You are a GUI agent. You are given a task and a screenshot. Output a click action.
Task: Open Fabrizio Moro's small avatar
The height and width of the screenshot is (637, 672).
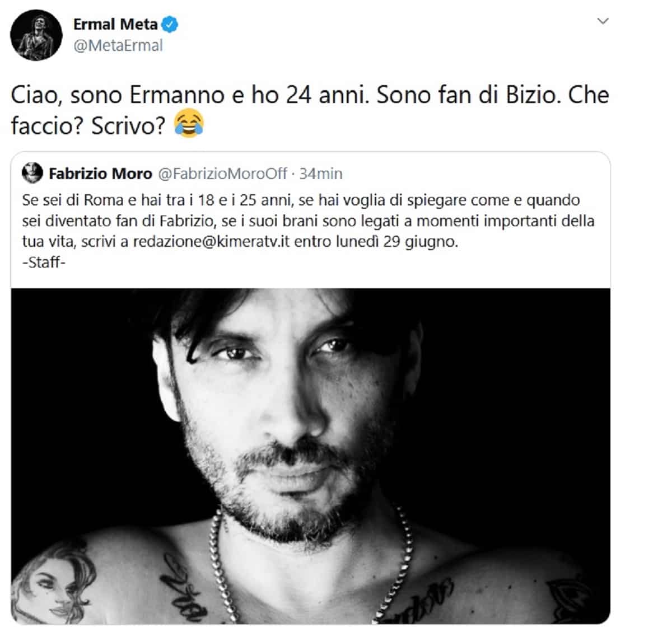pos(32,173)
